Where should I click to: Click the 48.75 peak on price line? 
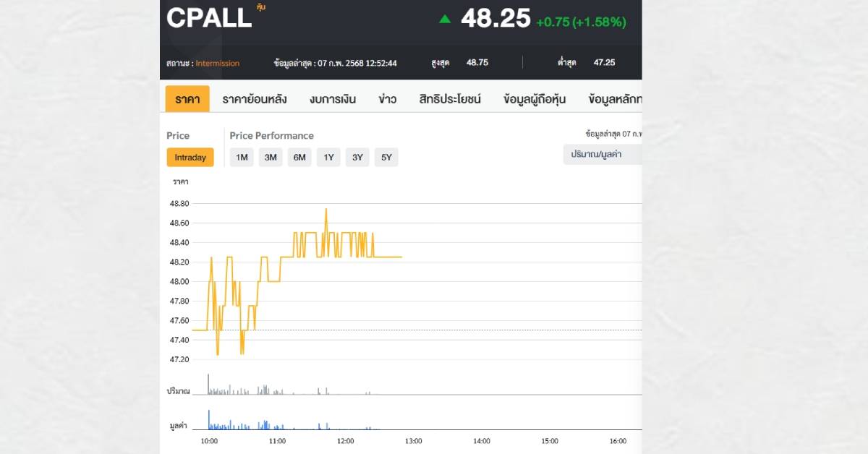[x=326, y=210]
